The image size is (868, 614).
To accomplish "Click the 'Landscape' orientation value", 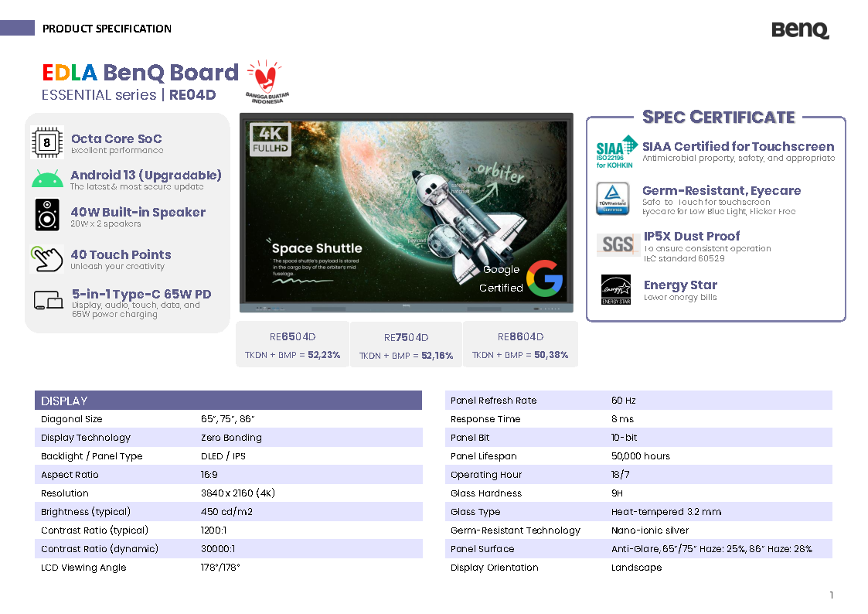I will click(x=636, y=568).
